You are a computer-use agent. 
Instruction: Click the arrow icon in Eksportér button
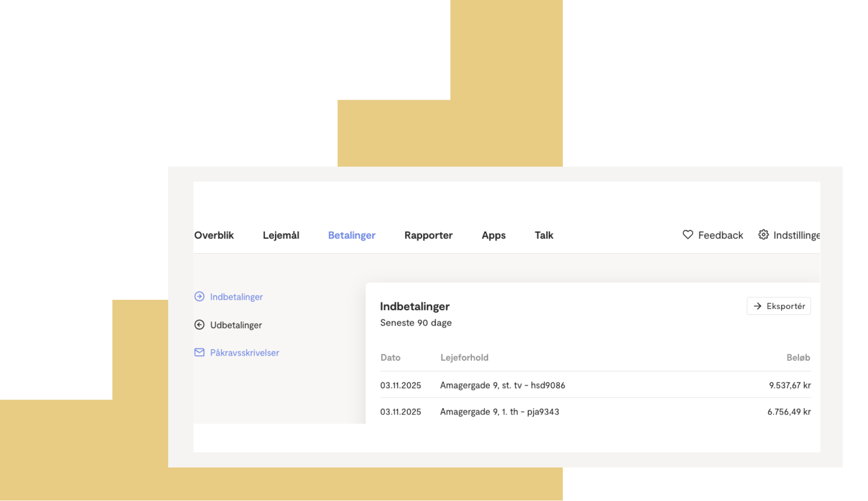coord(757,306)
